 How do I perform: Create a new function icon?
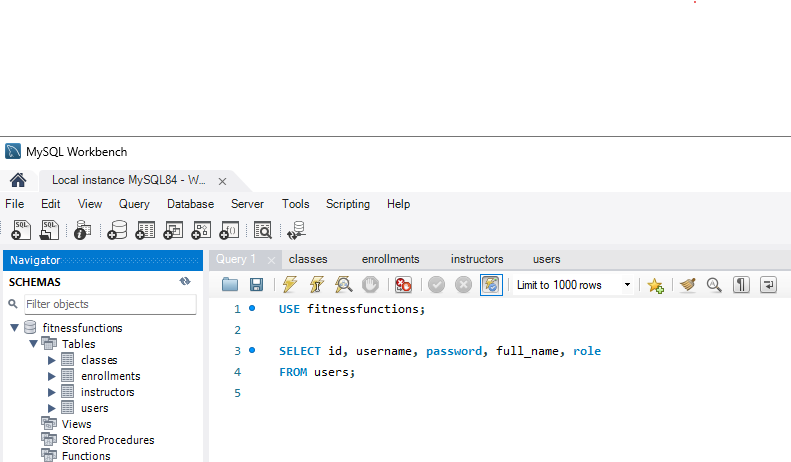[x=229, y=230]
